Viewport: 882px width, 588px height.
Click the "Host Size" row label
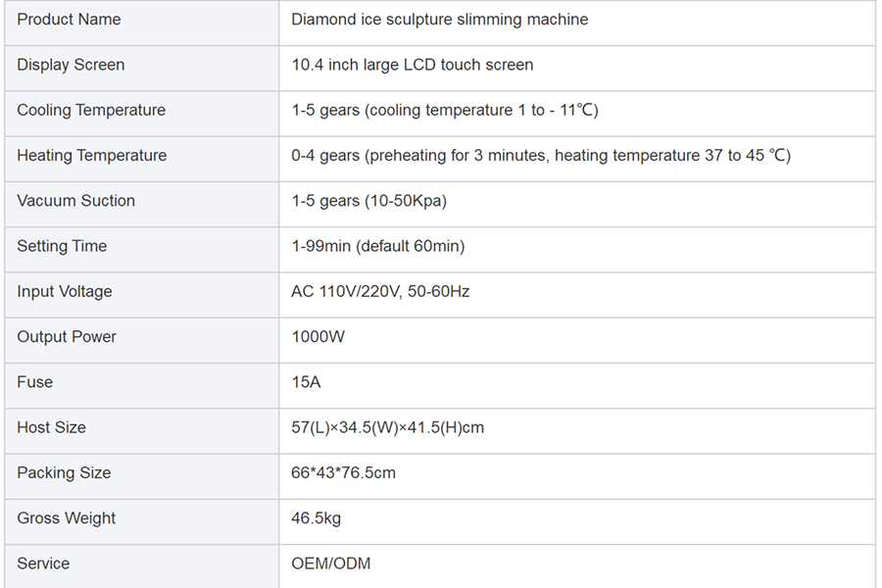click(51, 427)
